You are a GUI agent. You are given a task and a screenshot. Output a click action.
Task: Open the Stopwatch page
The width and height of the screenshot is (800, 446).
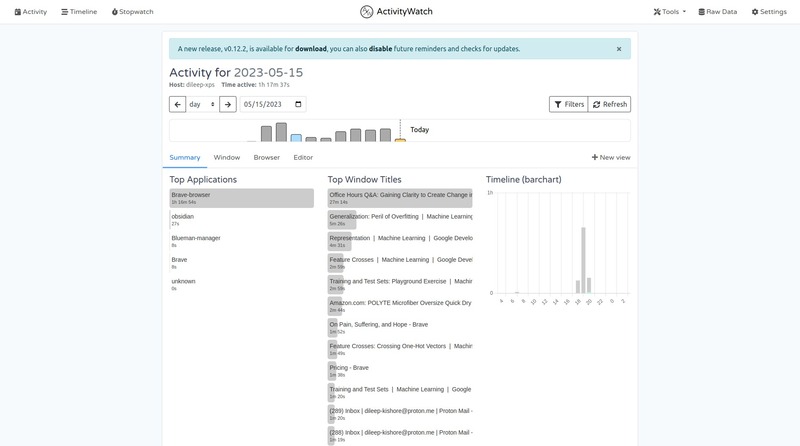click(x=133, y=12)
